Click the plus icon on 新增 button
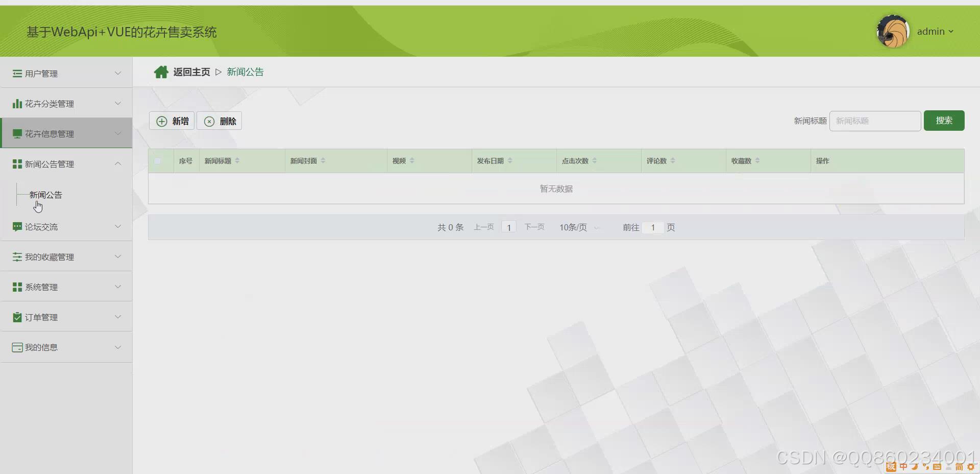The width and height of the screenshot is (980, 474). 162,121
